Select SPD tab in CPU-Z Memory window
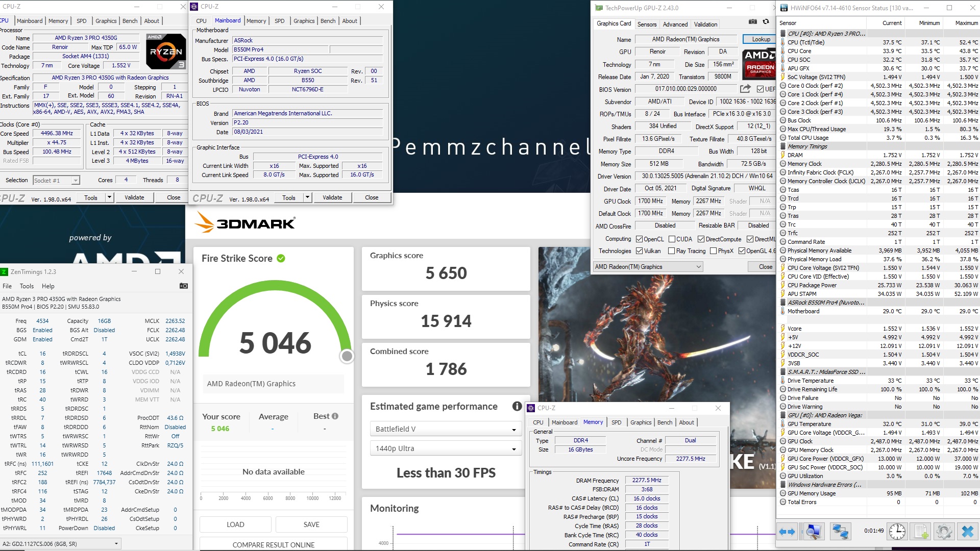Viewport: 980px width, 551px height. click(616, 422)
